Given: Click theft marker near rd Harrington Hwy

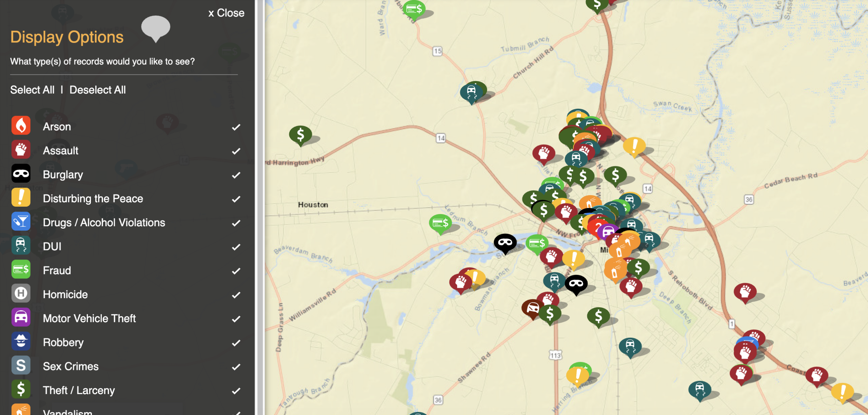Looking at the screenshot, I should [x=300, y=134].
